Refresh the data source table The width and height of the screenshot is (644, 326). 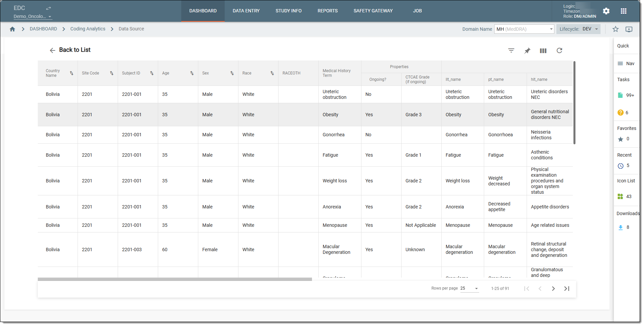pos(559,50)
